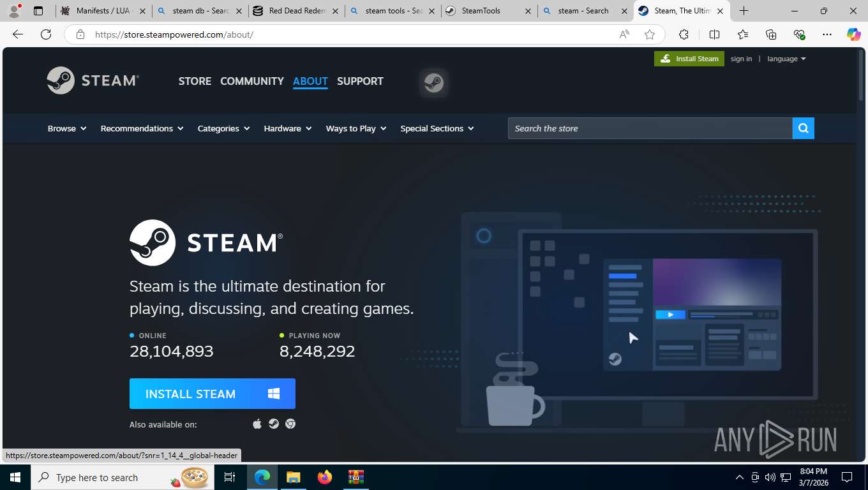Open the Collections icon

pos(771,34)
